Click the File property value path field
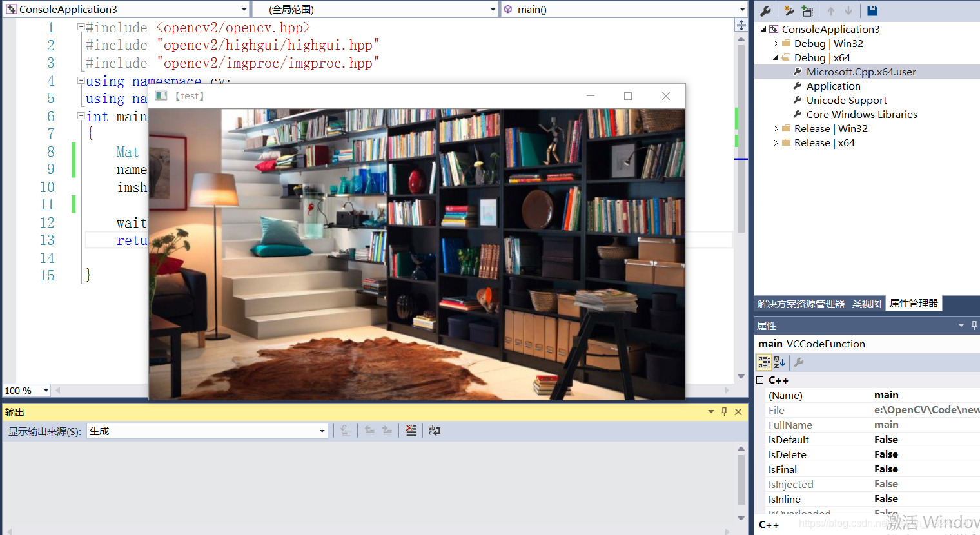This screenshot has height=535, width=980. (925, 410)
